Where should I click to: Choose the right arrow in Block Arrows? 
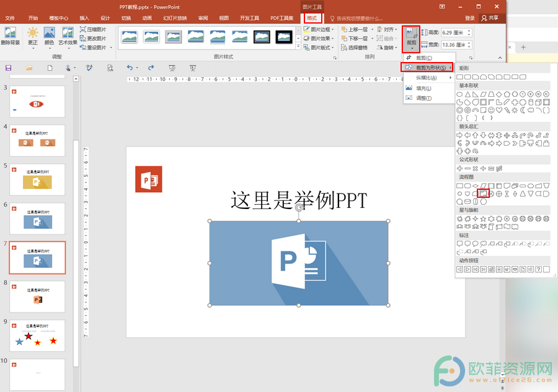click(x=459, y=135)
